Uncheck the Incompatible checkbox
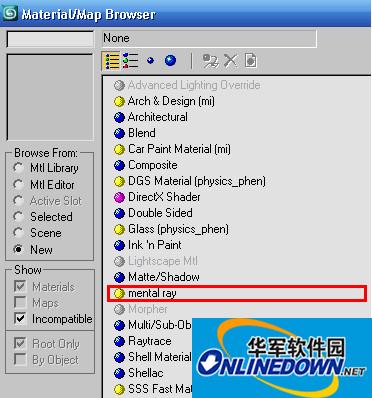Viewport: 372px width, 398px height. point(20,319)
